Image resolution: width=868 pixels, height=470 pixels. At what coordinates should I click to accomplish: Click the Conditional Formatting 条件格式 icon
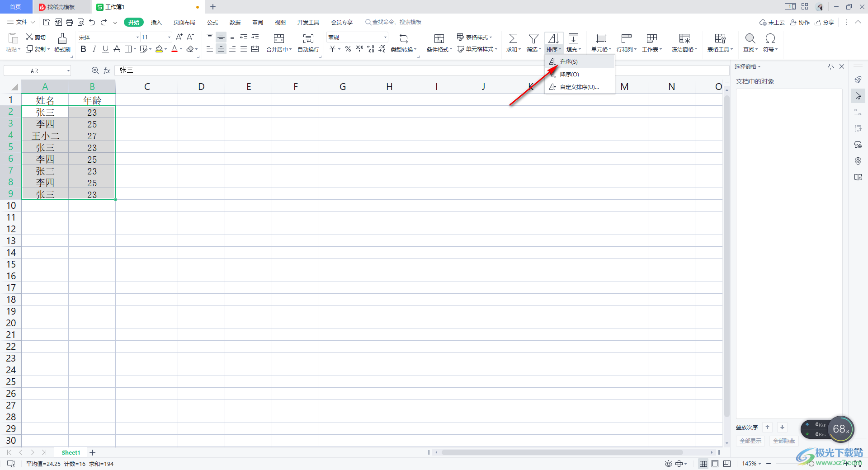(x=439, y=38)
